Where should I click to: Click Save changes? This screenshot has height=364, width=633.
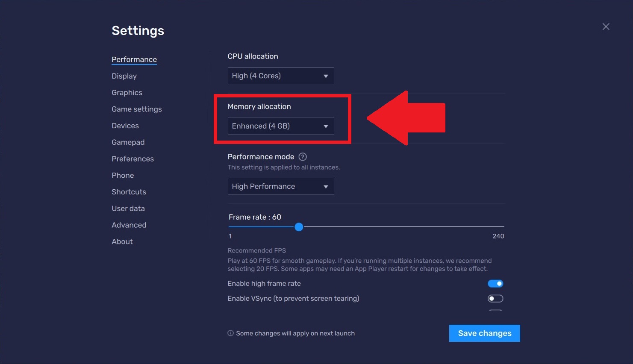tap(484, 333)
